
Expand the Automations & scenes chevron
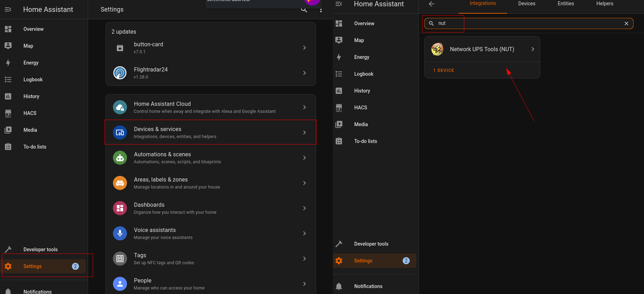pos(304,158)
